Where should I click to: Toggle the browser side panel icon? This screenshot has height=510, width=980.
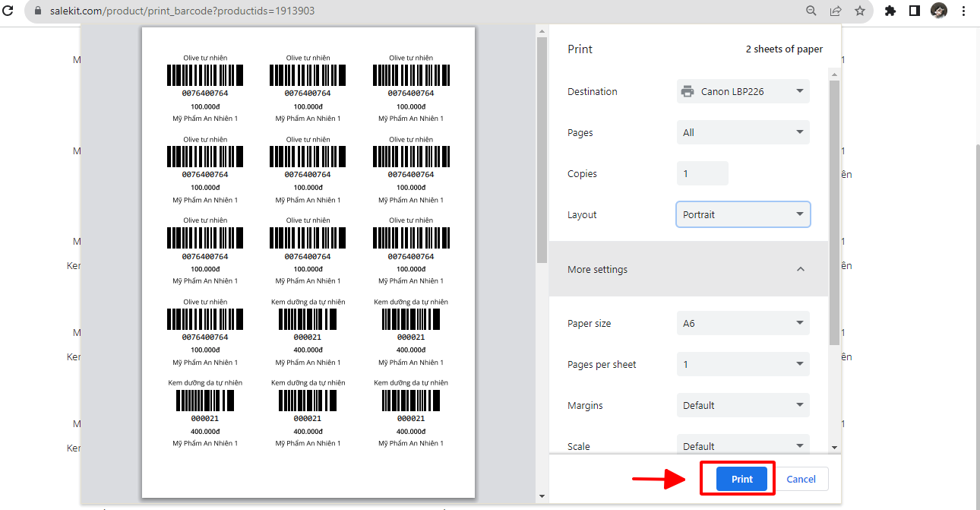[915, 11]
